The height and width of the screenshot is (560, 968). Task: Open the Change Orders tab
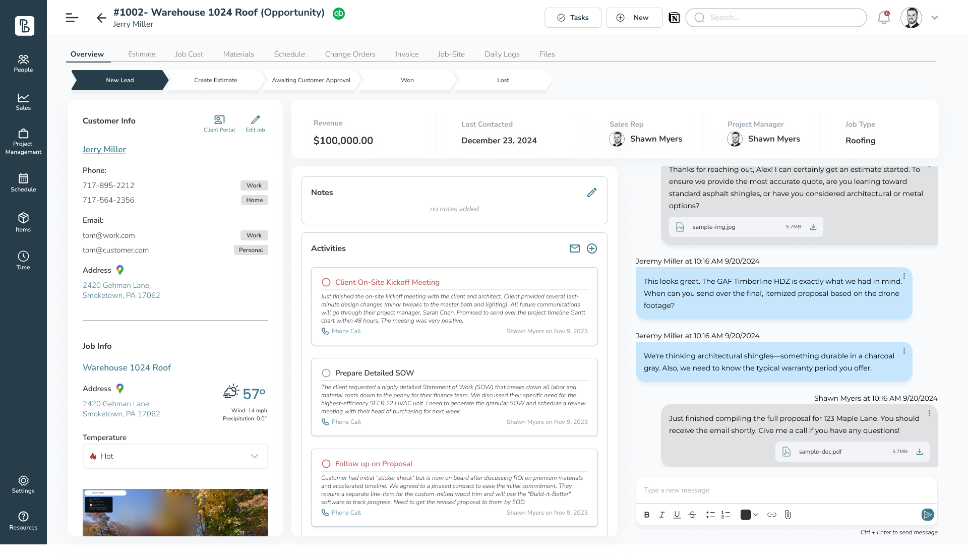click(x=350, y=54)
